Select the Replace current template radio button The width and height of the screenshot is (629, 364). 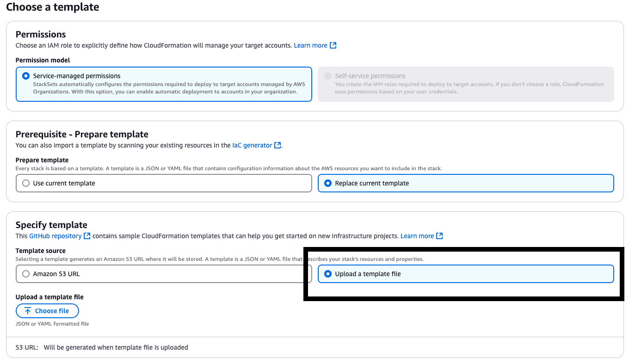pos(327,183)
